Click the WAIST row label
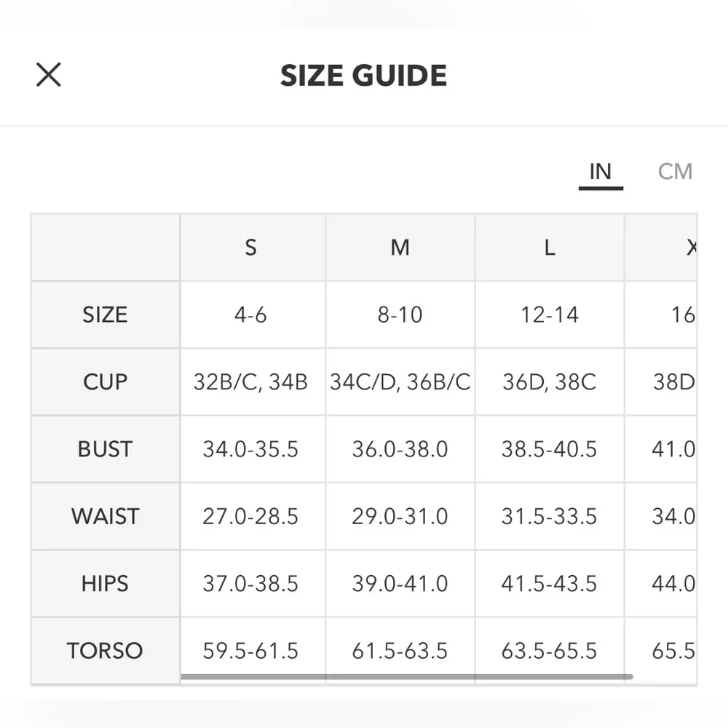The image size is (728, 728). [105, 516]
